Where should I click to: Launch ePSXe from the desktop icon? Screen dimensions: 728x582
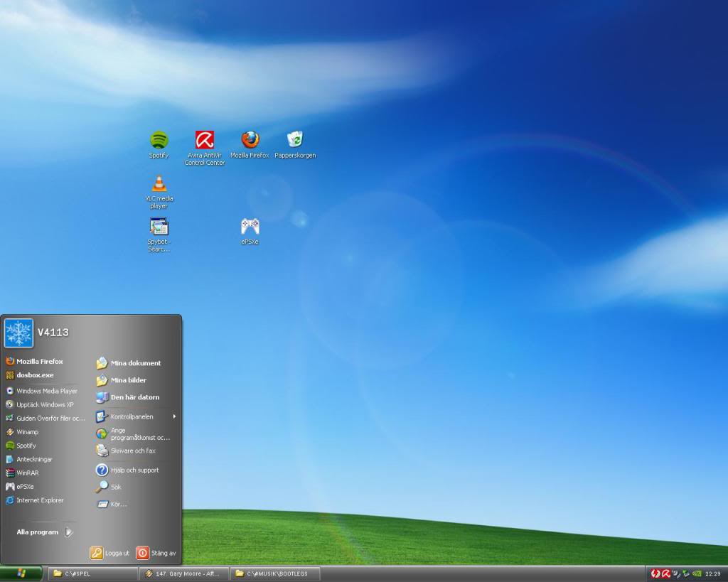[x=250, y=227]
